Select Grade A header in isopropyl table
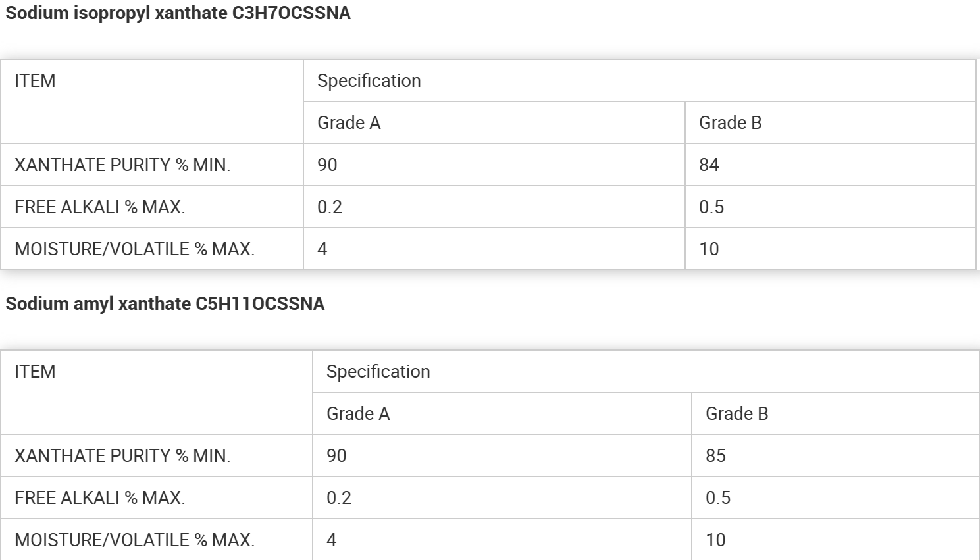The image size is (980, 560). tap(349, 123)
